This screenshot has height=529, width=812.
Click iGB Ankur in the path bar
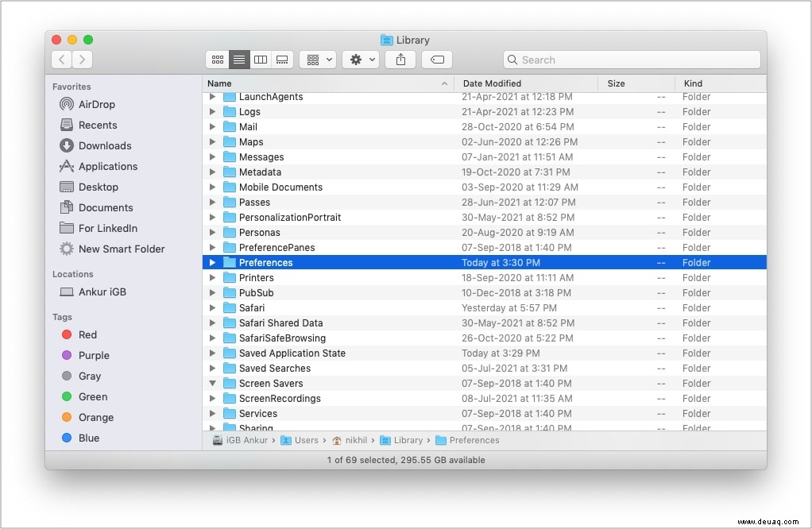[x=240, y=441]
